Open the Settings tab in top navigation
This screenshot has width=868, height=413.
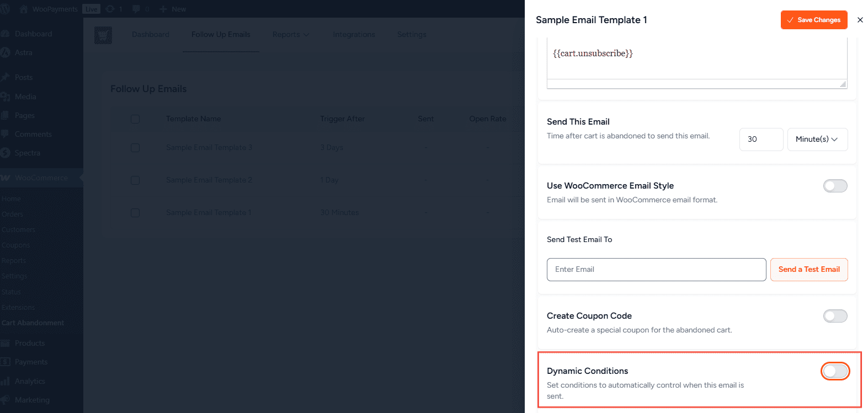pos(412,35)
